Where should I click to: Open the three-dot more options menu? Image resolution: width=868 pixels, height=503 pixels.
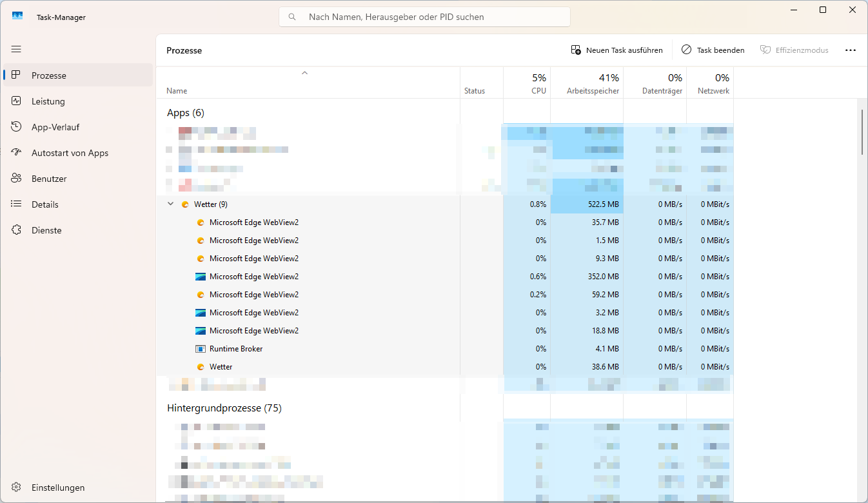pos(851,50)
